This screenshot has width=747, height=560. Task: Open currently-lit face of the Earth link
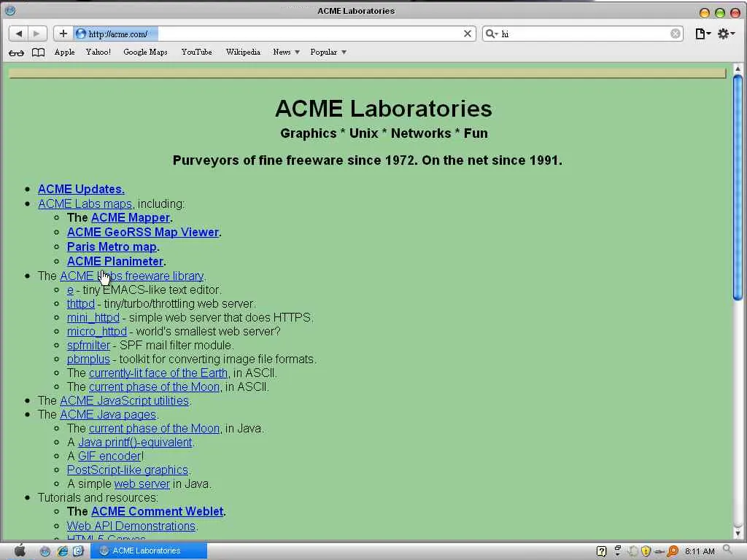click(158, 373)
